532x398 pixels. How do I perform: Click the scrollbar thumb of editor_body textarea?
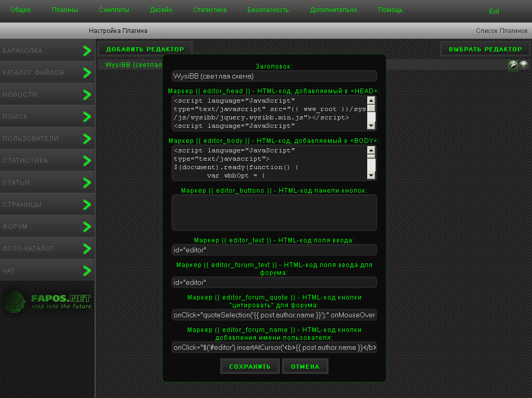371,157
